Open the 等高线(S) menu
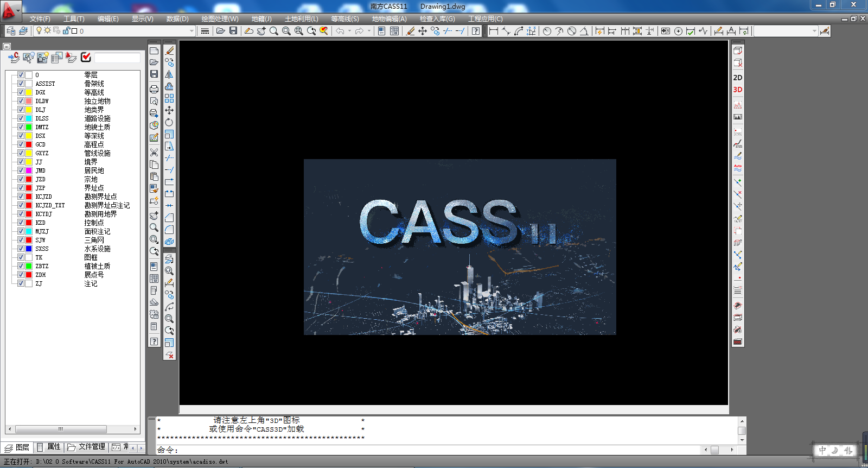The image size is (868, 468). coord(345,19)
